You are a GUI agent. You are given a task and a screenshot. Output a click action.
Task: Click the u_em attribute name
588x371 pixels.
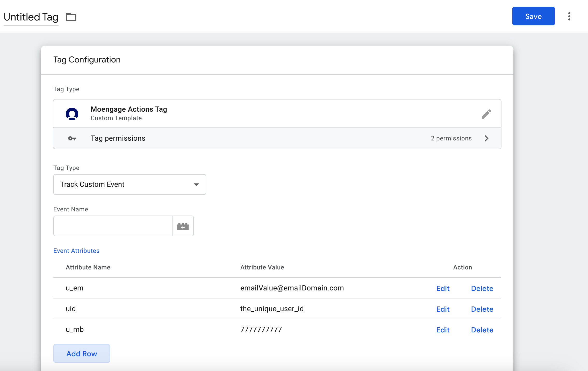click(x=75, y=288)
